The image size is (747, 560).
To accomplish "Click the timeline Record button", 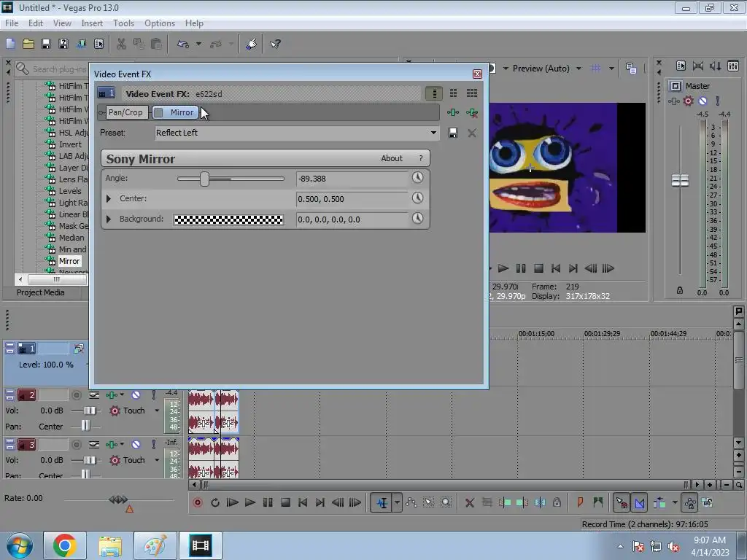I will (198, 502).
